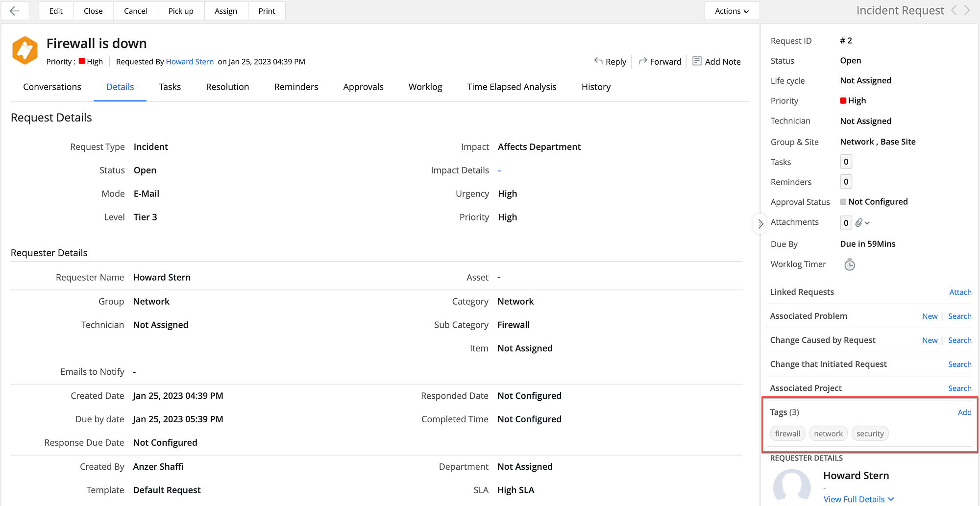The width and height of the screenshot is (980, 506).
Task: Click Attach next to Linked Requests
Action: [960, 292]
